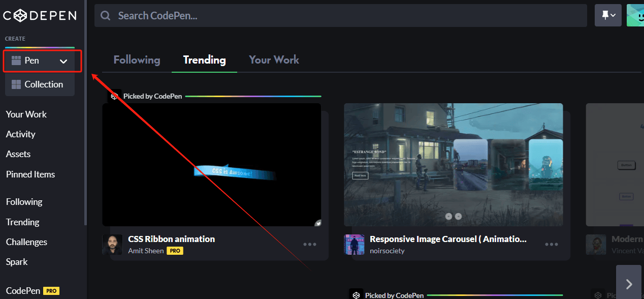Click second carousel dot on Responsive Image Carousel
This screenshot has height=299, width=644.
pyautogui.click(x=458, y=216)
